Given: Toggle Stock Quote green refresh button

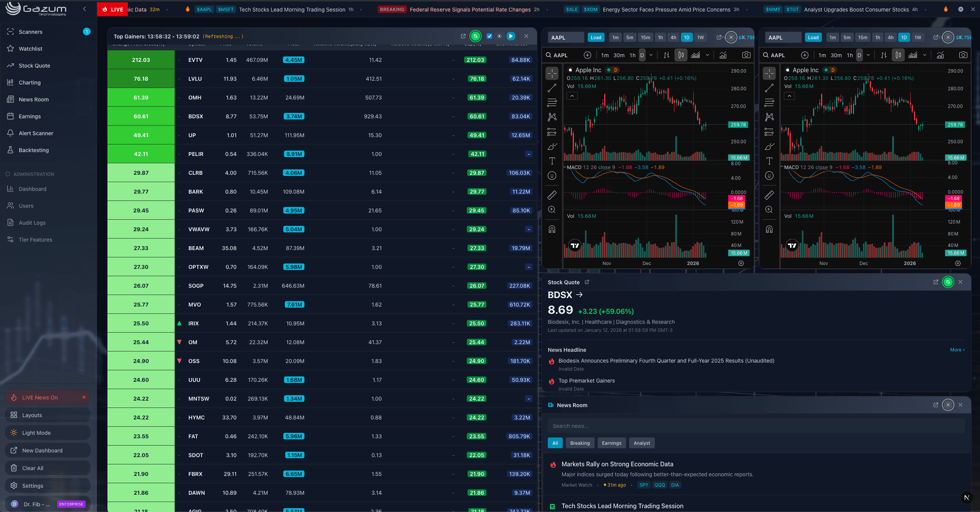Looking at the screenshot, I should 948,282.
